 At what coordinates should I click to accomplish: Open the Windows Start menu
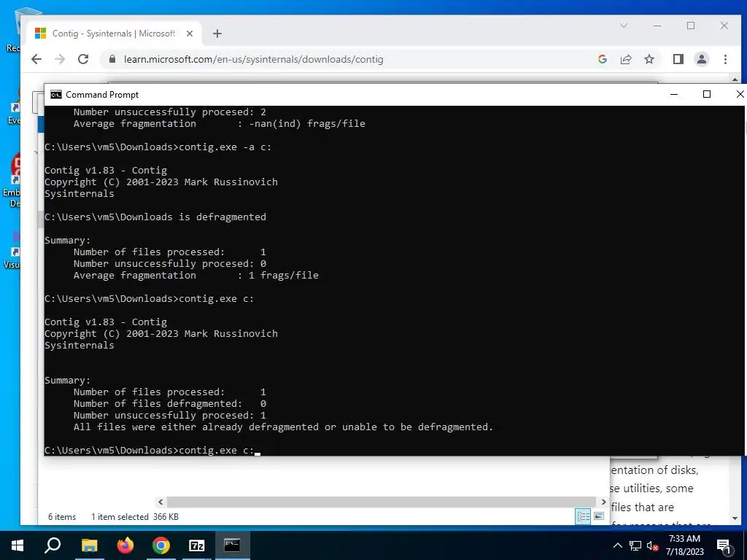[18, 545]
